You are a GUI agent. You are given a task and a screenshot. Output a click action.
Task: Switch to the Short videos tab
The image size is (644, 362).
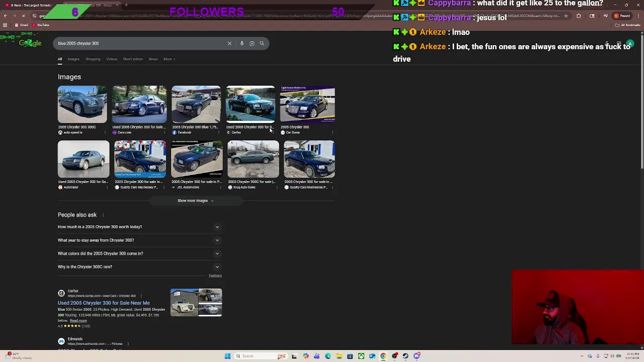click(x=133, y=59)
